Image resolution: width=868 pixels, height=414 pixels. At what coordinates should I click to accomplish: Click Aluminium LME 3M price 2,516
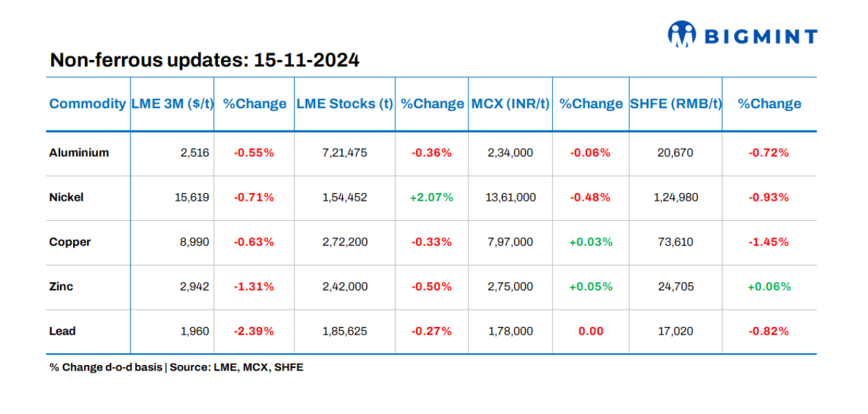point(195,152)
